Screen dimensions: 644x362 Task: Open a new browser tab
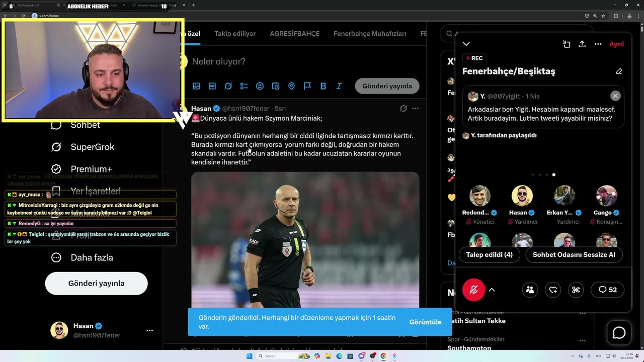[193, 5]
